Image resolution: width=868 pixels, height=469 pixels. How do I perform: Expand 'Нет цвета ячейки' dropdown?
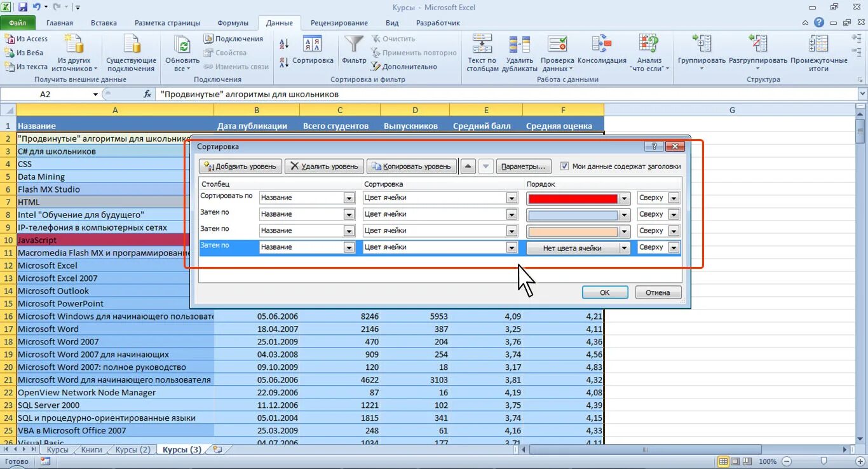[625, 247]
